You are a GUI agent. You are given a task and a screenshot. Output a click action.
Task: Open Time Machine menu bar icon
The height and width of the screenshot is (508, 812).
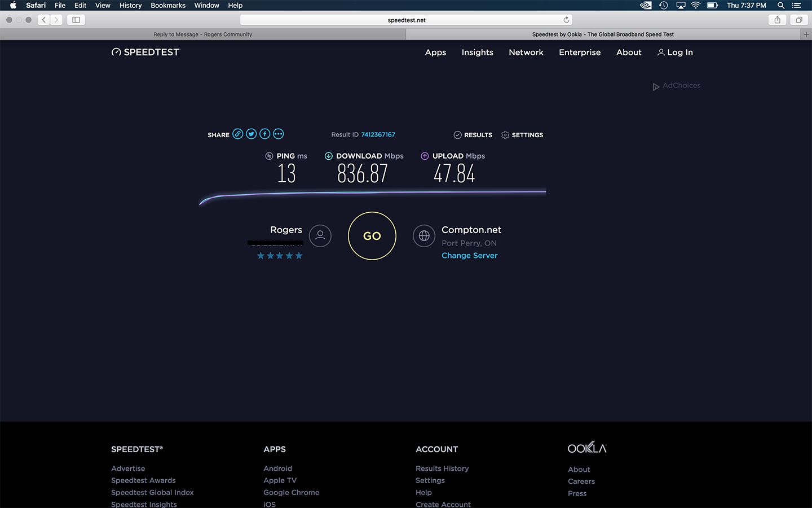coord(664,5)
